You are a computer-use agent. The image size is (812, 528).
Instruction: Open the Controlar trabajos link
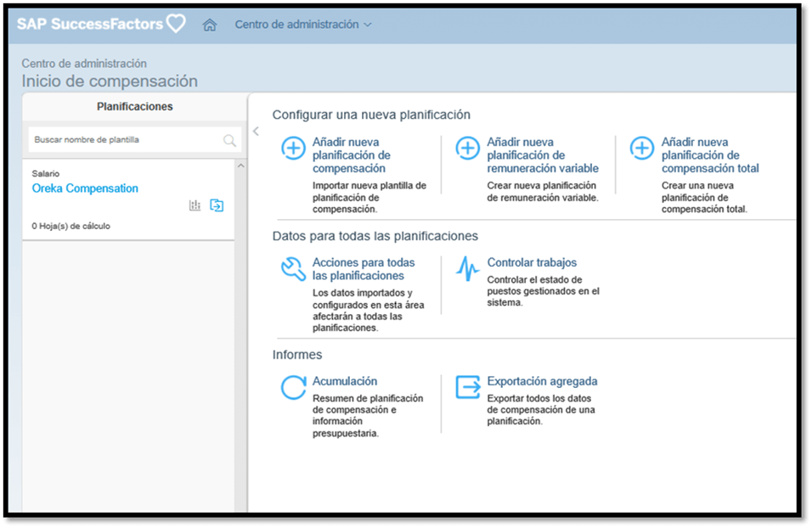click(x=532, y=262)
